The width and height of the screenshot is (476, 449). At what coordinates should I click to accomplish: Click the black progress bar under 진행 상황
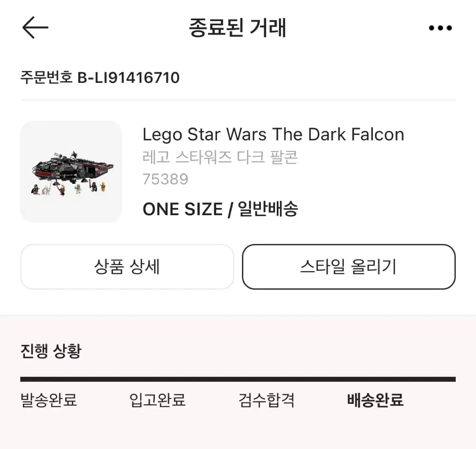[238, 379]
